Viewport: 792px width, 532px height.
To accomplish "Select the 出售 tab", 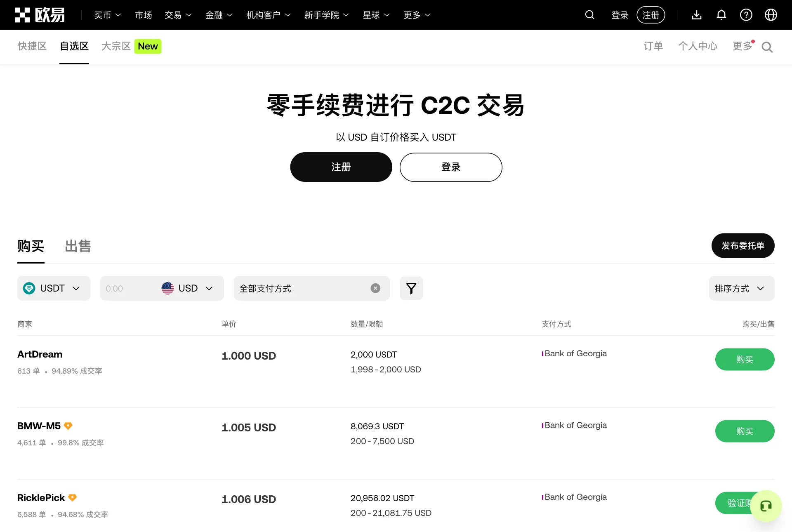I will coord(78,246).
